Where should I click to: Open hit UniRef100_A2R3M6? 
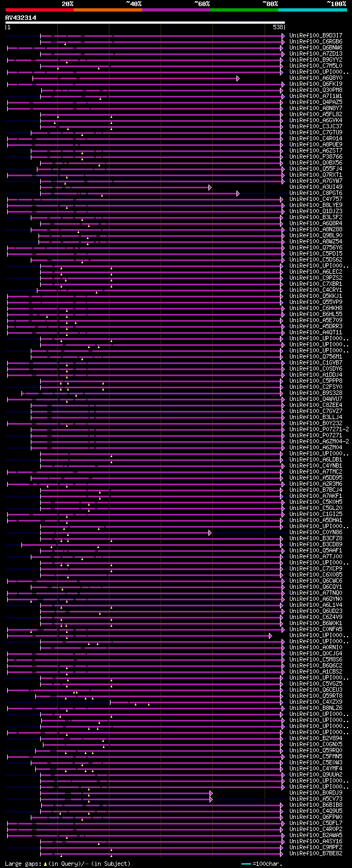316,484
